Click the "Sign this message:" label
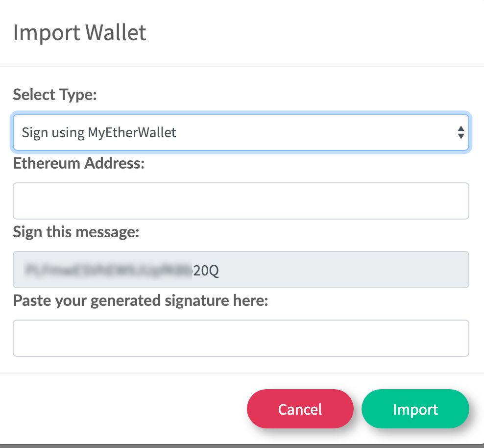Screen dimensions: 484x448 click(x=76, y=232)
